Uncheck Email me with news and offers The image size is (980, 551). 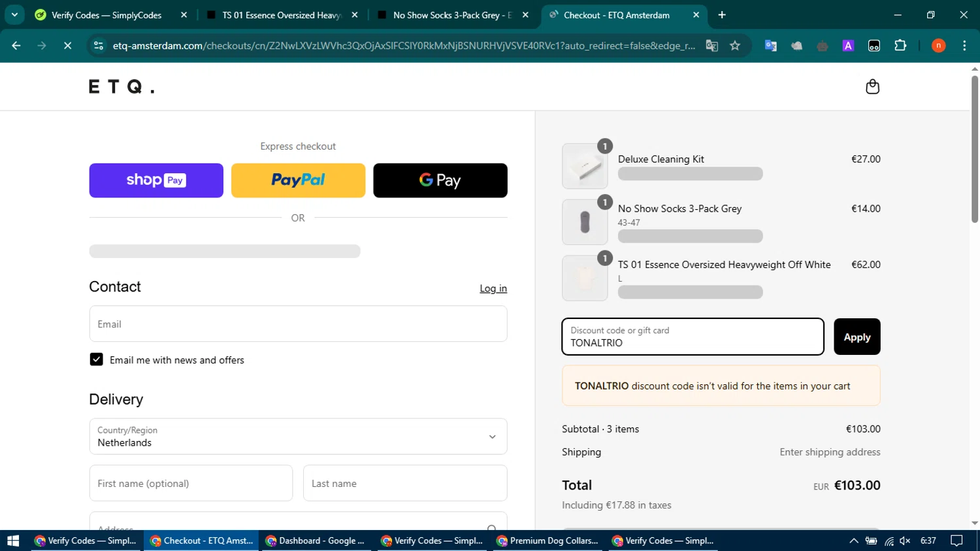point(96,359)
